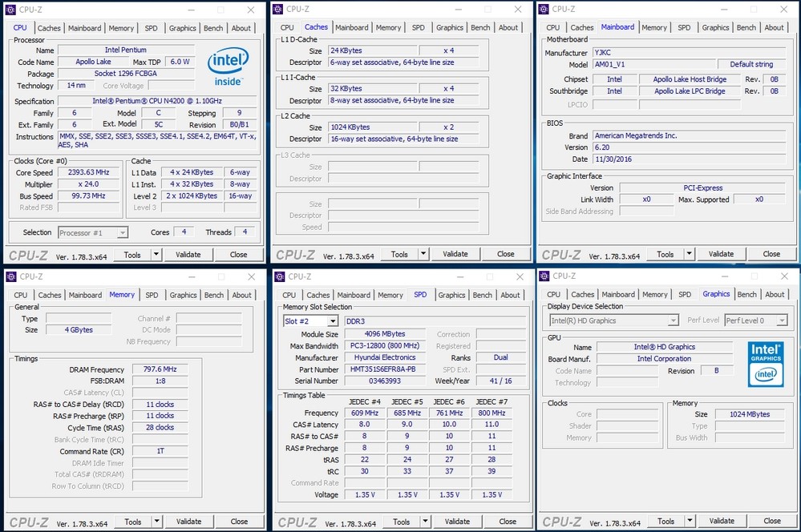Click the CPU-Z title bar icon of the Memory window
801x532 pixels.
(10, 276)
